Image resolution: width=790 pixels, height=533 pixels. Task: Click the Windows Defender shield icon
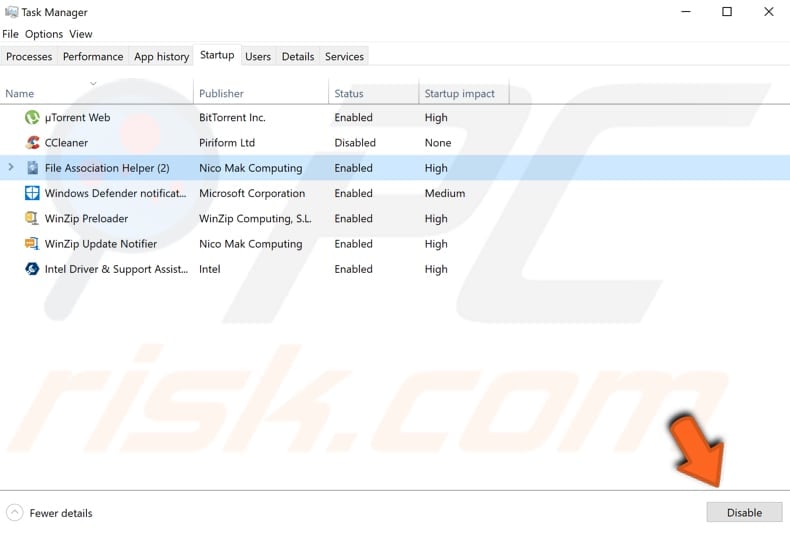click(x=32, y=193)
